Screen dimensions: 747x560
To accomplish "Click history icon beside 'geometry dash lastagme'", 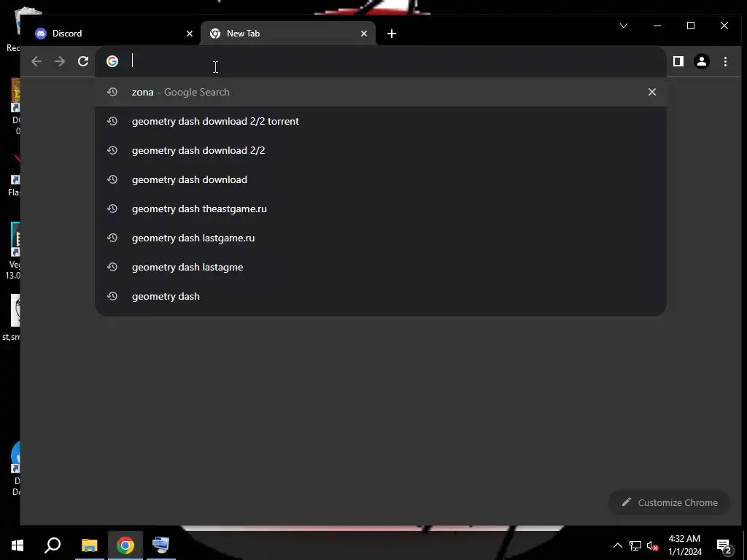I will 112,267.
